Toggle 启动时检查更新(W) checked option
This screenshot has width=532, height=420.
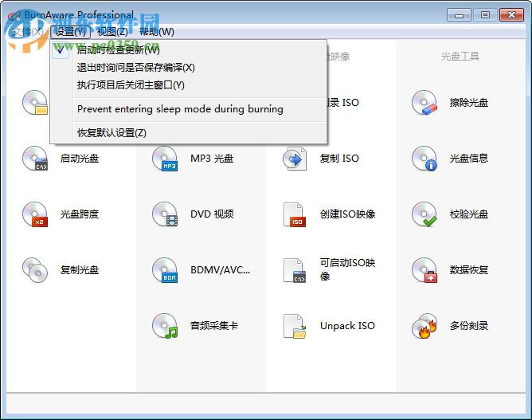[x=188, y=50]
